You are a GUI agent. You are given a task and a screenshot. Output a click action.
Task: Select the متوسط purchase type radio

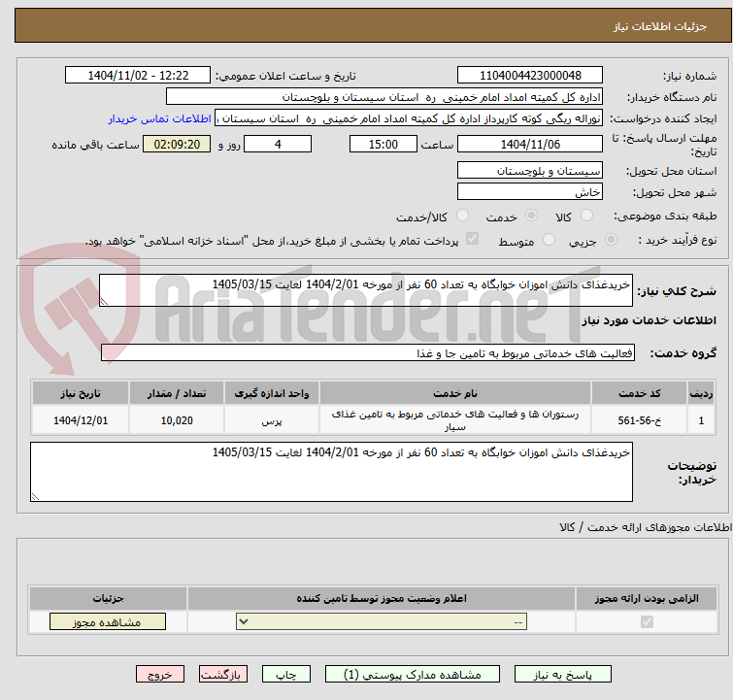[x=549, y=240]
